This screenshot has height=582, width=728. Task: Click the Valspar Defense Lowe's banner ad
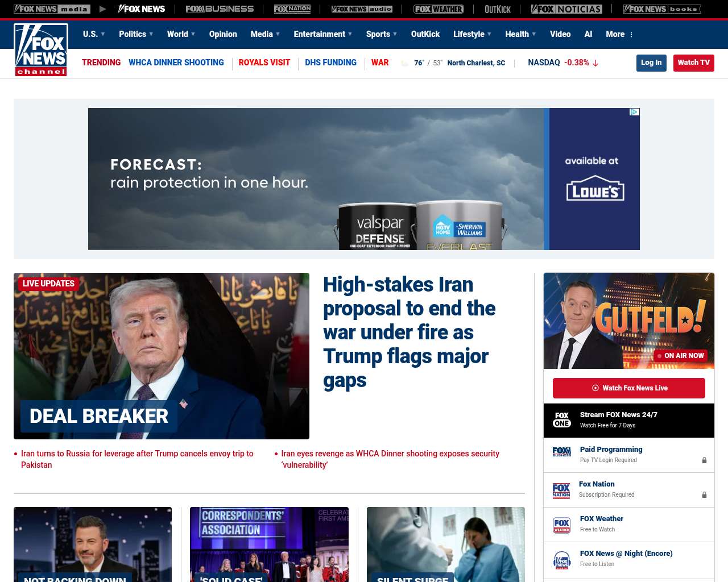(x=364, y=179)
